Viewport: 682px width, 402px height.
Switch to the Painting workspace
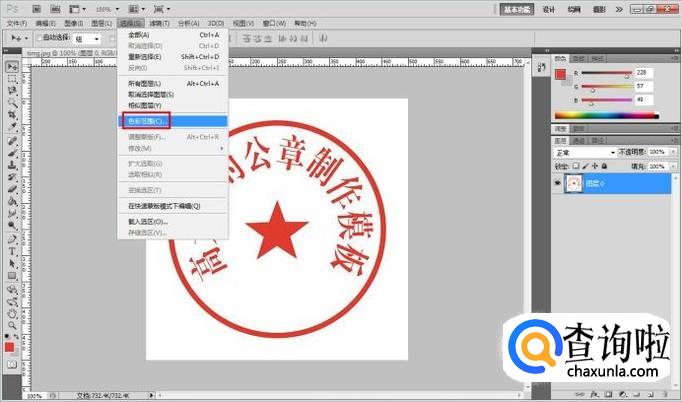(x=574, y=9)
